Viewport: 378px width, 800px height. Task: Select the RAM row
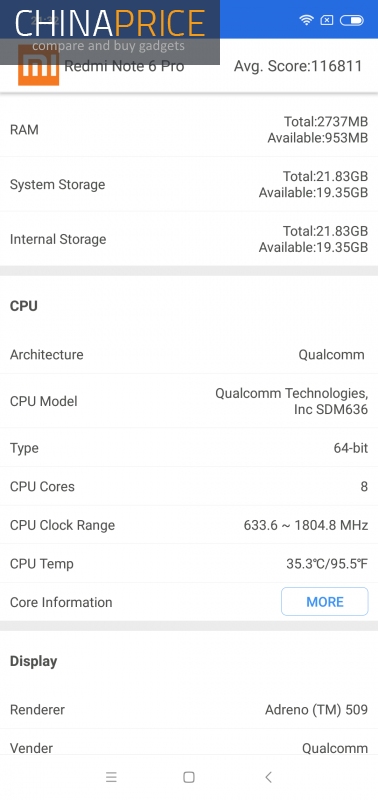point(189,130)
